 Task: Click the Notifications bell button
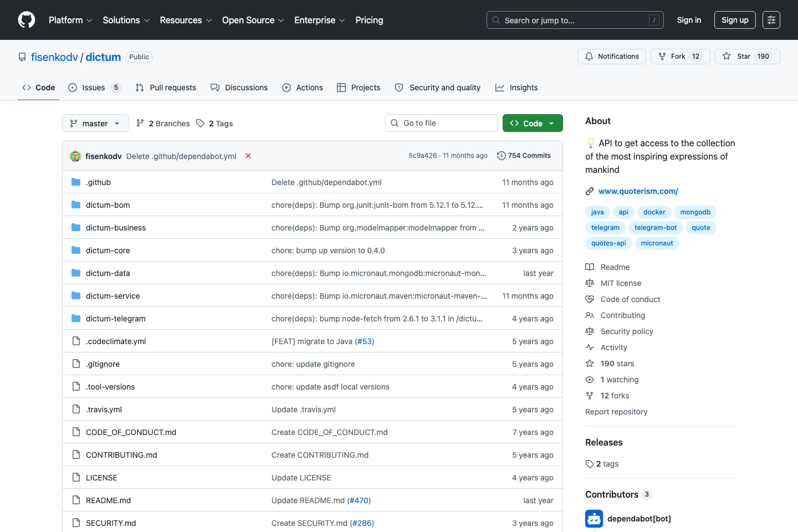click(x=611, y=57)
